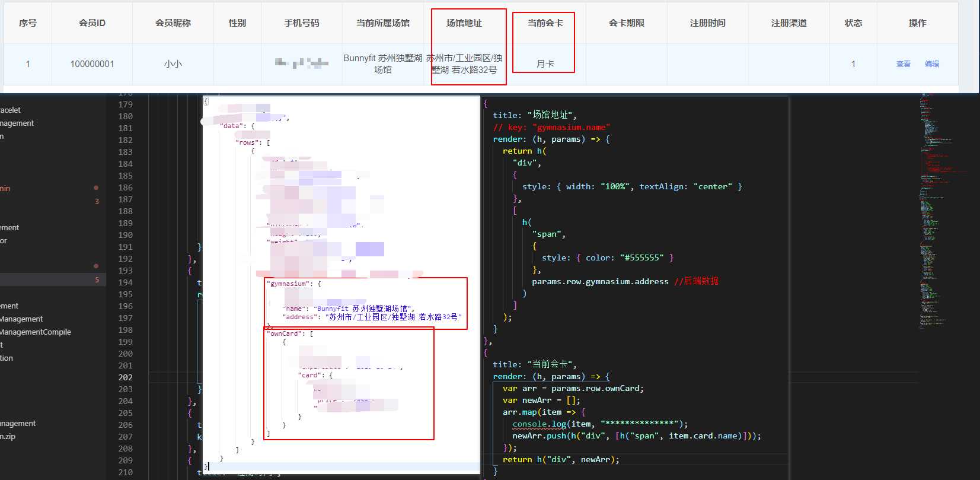Click "ownCard": [ key in JSON popup
This screenshot has height=480, width=980.
(x=290, y=334)
